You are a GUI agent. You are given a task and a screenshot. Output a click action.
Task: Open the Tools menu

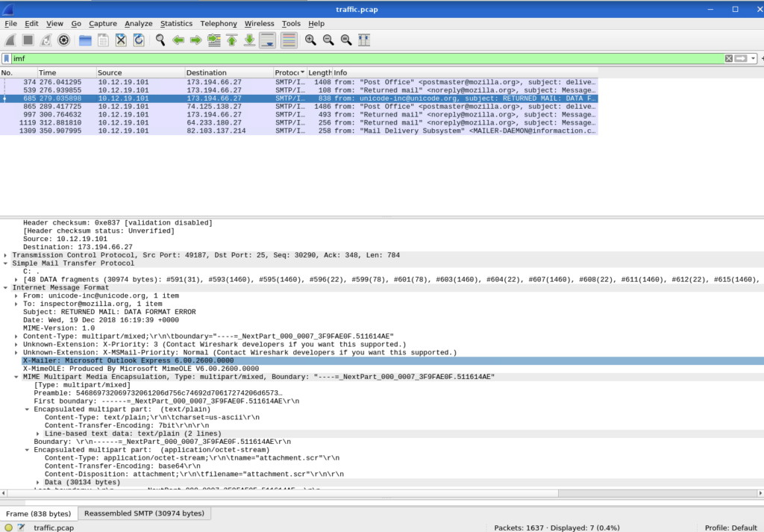[x=291, y=23]
